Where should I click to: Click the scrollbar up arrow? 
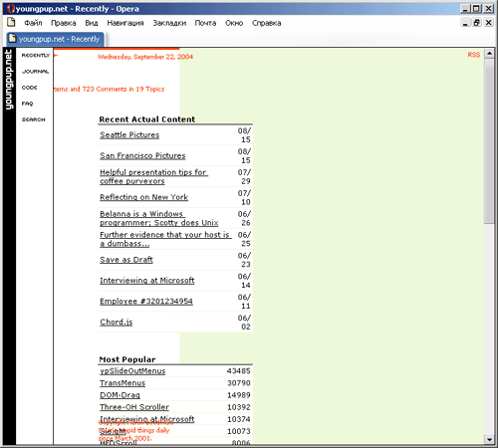489,54
